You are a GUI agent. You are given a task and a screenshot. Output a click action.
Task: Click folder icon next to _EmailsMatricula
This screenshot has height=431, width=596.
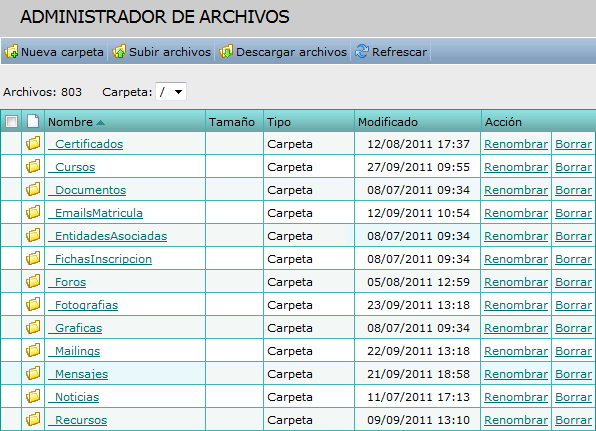(33, 212)
